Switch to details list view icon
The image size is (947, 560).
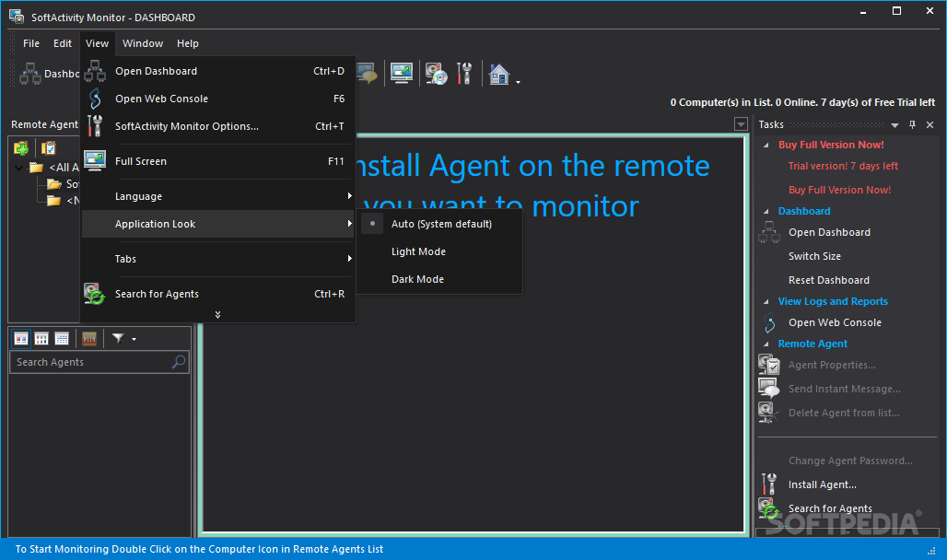coord(62,339)
